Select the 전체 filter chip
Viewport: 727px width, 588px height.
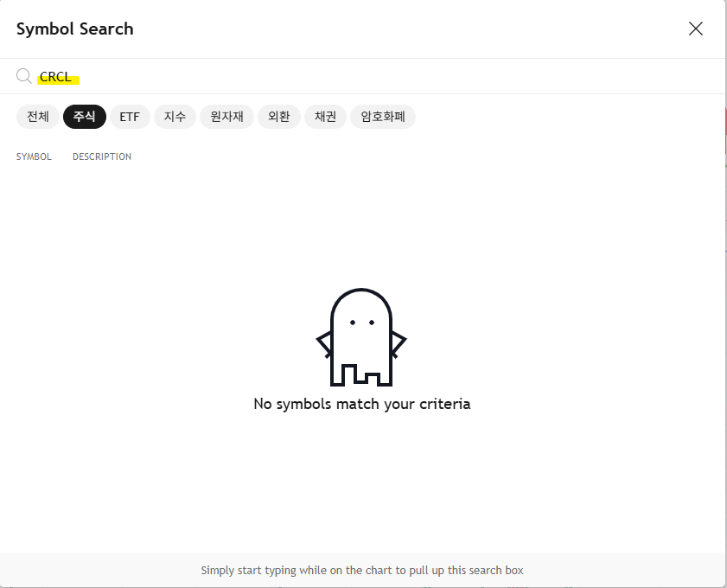tap(38, 117)
